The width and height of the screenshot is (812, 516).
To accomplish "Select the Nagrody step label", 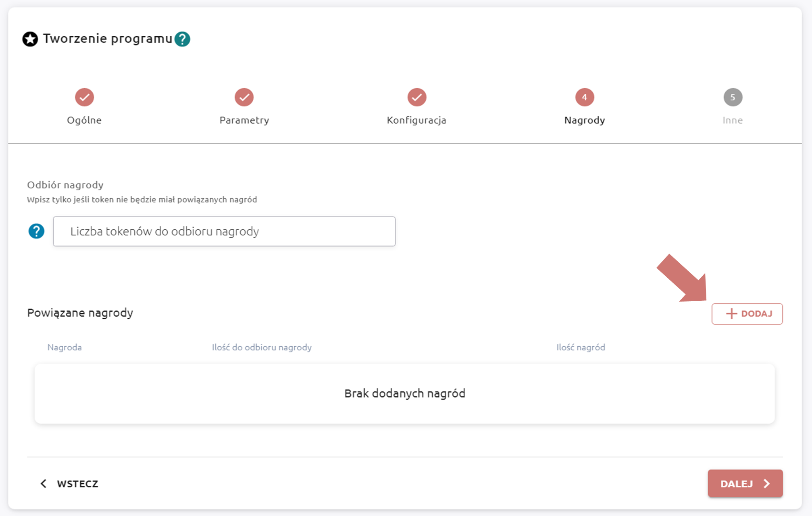I will pyautogui.click(x=584, y=120).
